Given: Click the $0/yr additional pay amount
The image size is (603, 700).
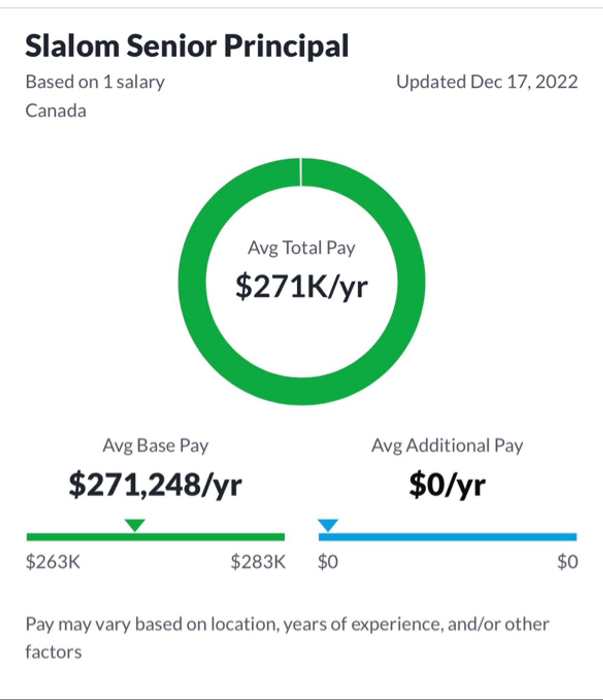Looking at the screenshot, I should tap(447, 485).
